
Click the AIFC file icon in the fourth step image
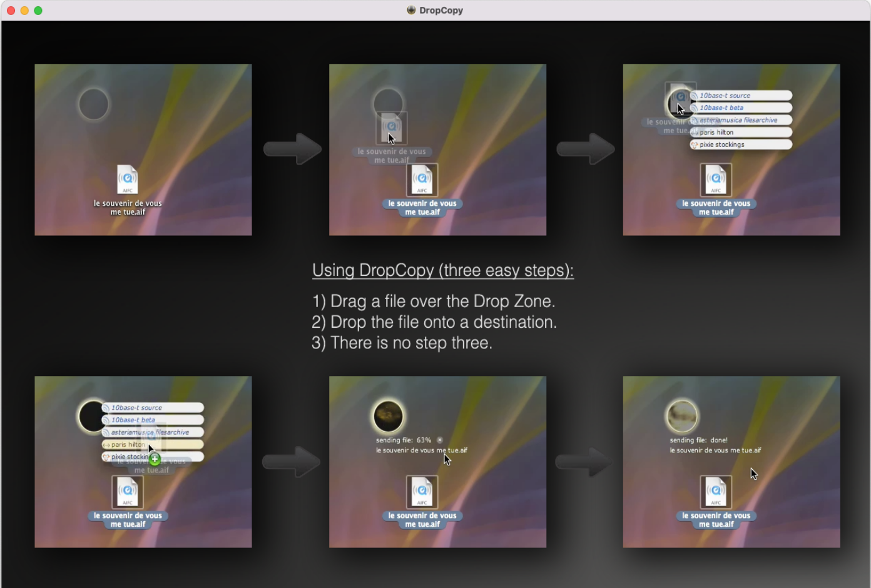pyautogui.click(x=128, y=492)
